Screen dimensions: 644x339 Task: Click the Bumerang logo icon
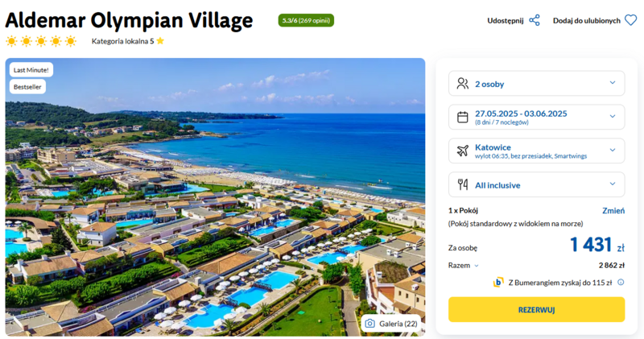[x=497, y=283]
